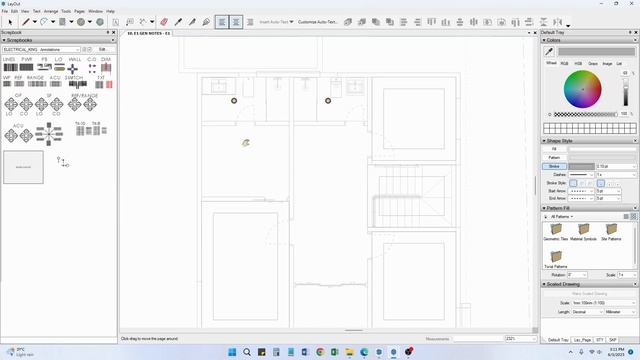Open the File menu
Viewport: 640px width, 360px height.
click(5, 11)
